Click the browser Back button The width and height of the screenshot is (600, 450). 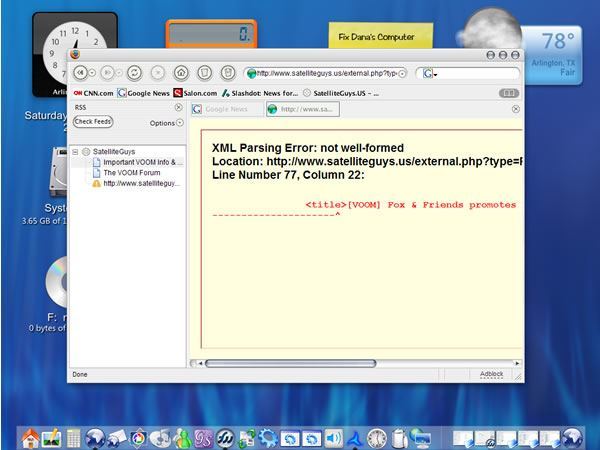click(80, 73)
